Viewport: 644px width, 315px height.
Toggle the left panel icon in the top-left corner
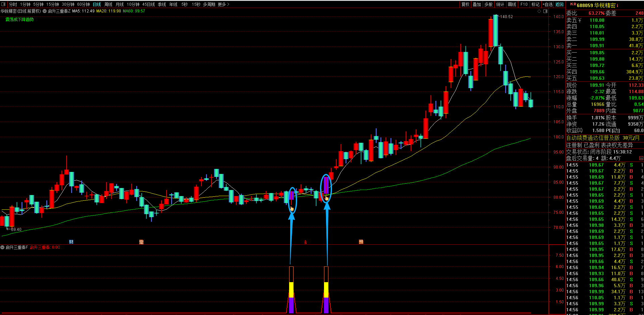point(3,4)
